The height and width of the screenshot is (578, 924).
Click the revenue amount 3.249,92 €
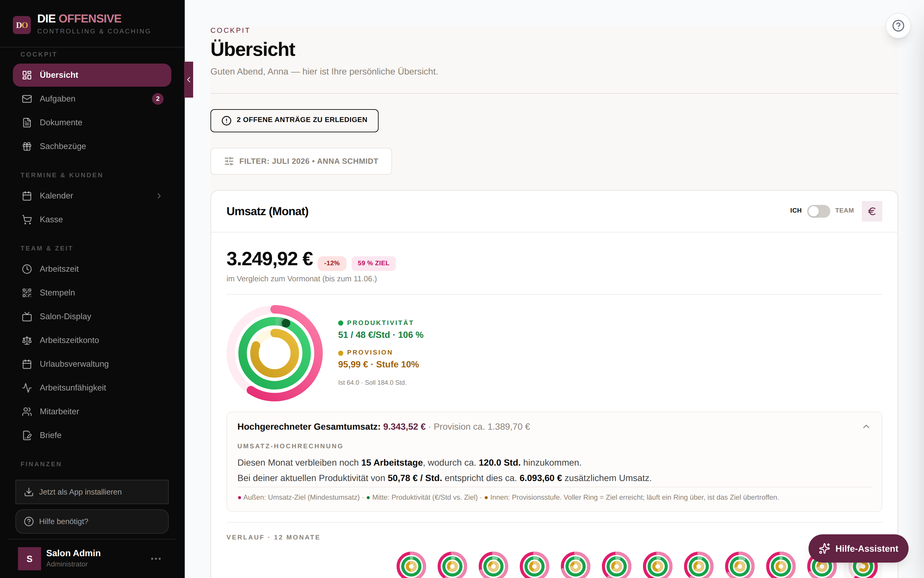[x=269, y=259]
